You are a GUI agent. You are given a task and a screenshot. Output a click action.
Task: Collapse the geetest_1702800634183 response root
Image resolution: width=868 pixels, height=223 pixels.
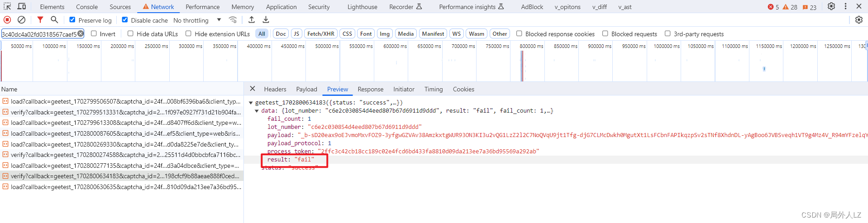point(251,103)
